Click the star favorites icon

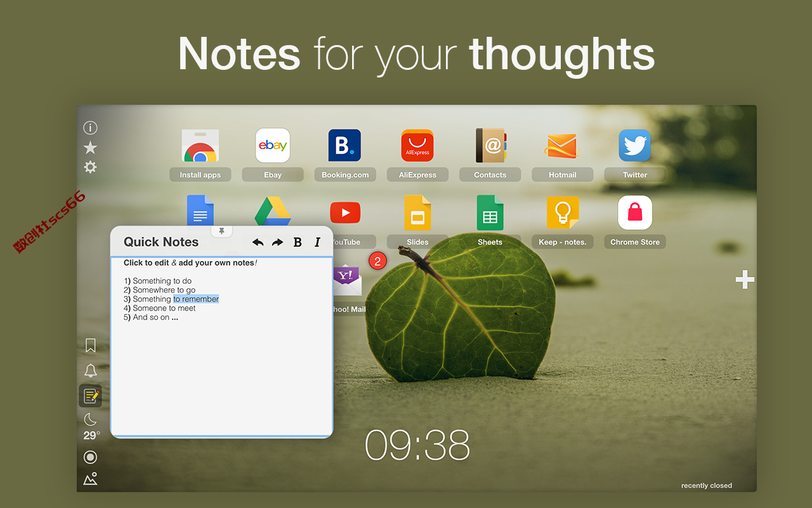(91, 147)
